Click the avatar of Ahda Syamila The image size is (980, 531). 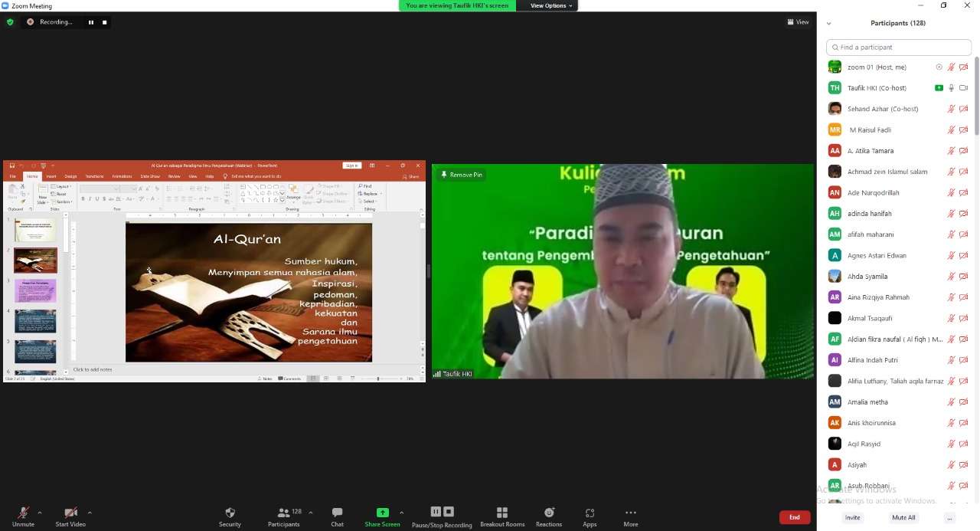835,276
